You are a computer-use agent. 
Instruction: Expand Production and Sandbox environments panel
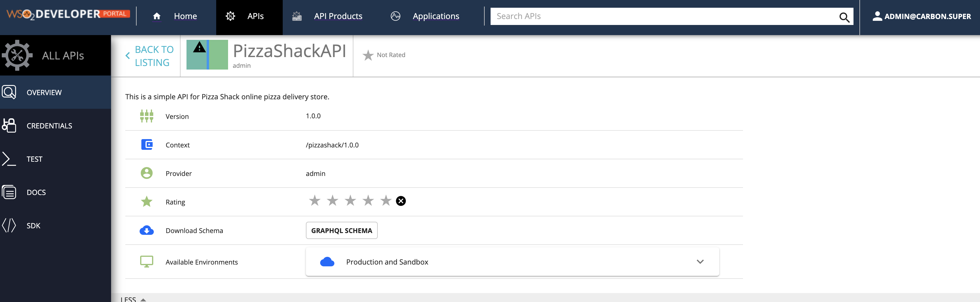tap(512, 262)
